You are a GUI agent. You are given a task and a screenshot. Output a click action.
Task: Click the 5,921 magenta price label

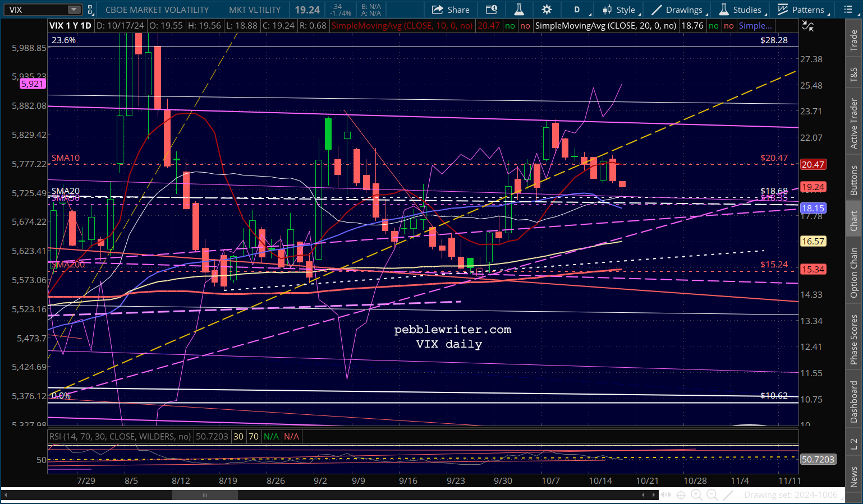point(32,84)
